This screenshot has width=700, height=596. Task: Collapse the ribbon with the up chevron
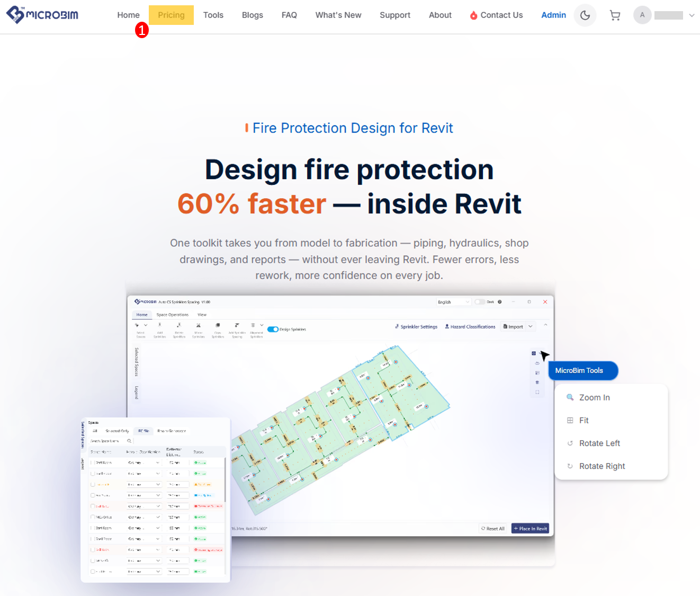(545, 325)
